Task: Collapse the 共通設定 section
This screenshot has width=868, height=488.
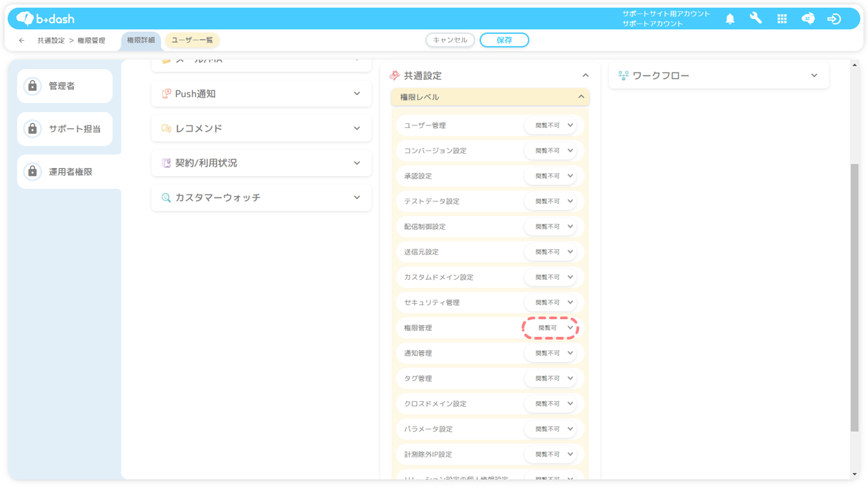Action: click(585, 75)
